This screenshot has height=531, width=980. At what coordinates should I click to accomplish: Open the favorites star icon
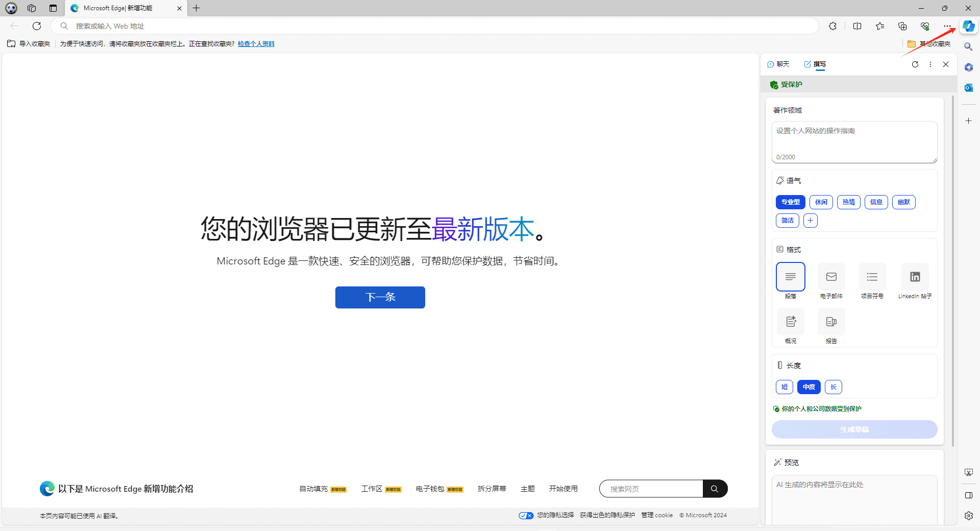tap(880, 26)
